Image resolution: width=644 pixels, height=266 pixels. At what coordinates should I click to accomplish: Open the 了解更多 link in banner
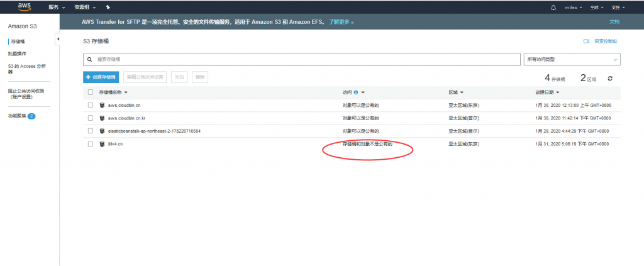click(x=341, y=22)
